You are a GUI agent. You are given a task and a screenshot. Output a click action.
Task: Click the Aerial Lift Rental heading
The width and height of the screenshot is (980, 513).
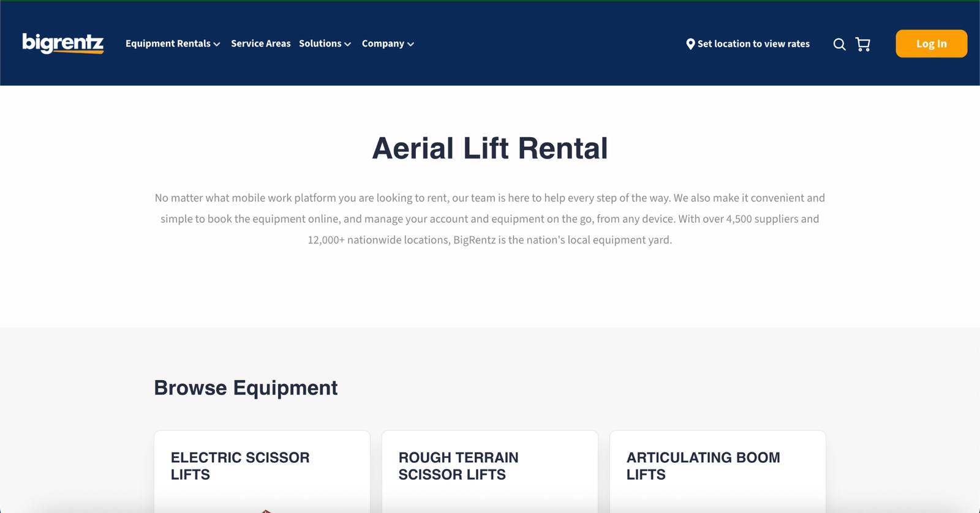click(489, 149)
